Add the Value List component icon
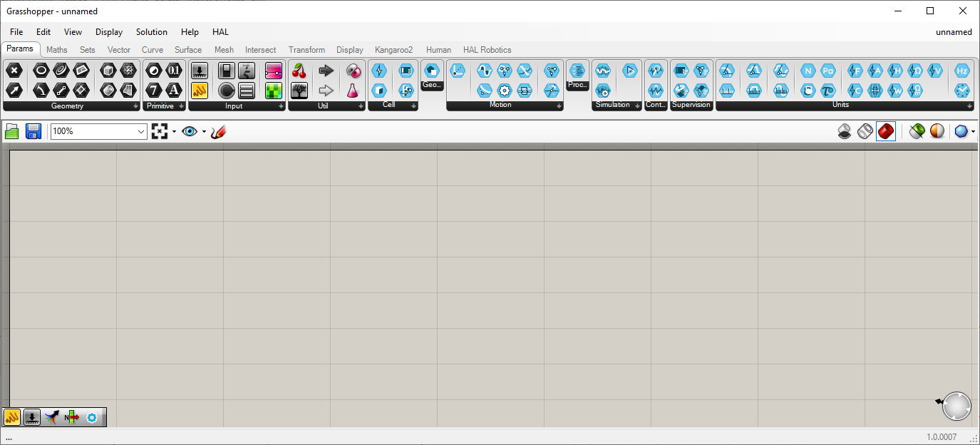 point(247,90)
